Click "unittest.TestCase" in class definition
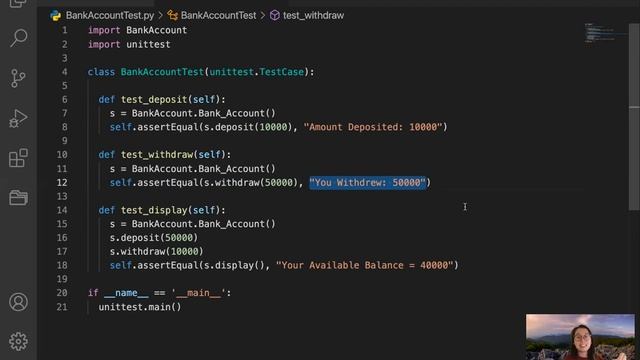The image size is (640, 360). [x=257, y=72]
